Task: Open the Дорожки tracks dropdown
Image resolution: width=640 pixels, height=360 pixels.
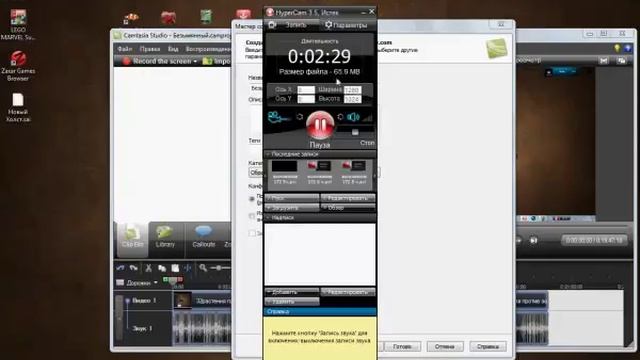Action: coord(137,282)
